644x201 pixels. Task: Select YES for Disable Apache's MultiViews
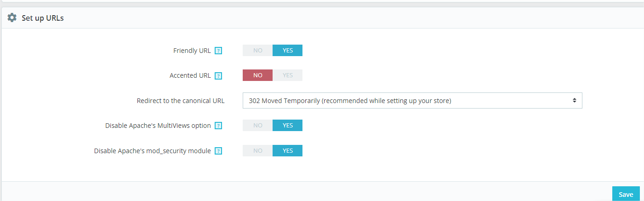click(287, 125)
